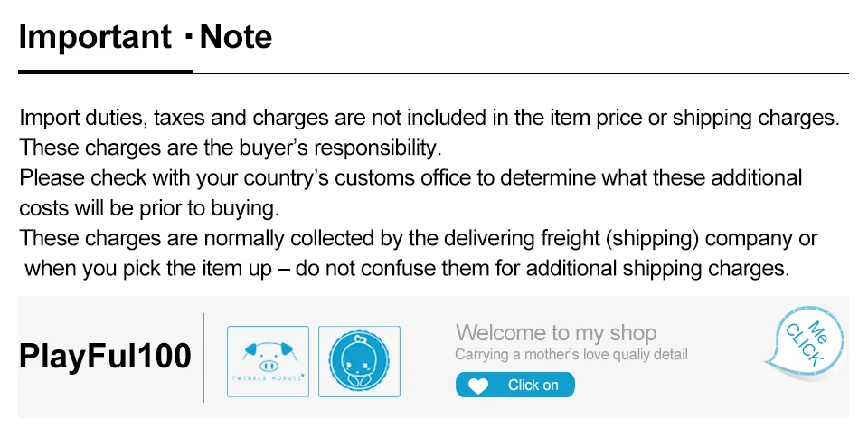Viewport: 868px width, 429px height.
Task: Click the word "Important" in the heading
Action: pyautogui.click(x=95, y=37)
